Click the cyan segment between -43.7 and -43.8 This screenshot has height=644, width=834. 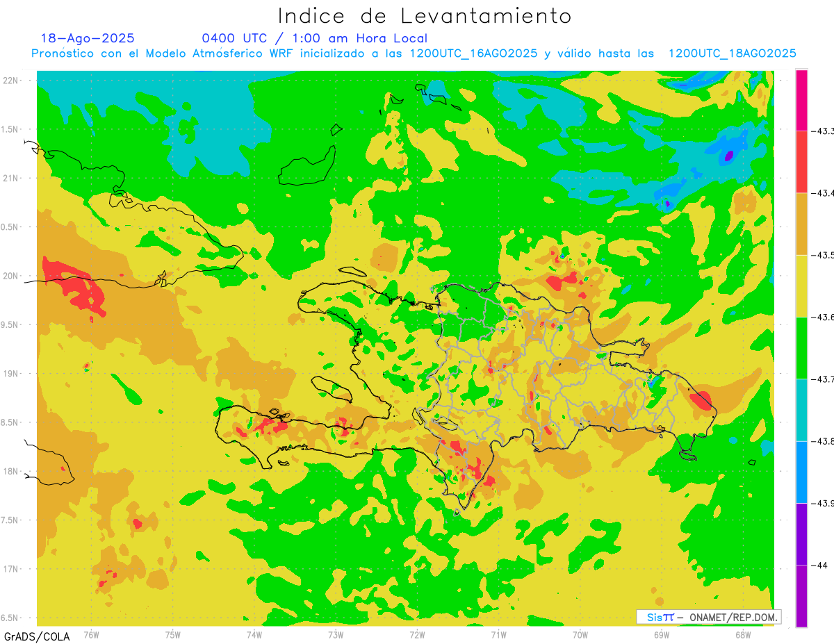tap(801, 410)
